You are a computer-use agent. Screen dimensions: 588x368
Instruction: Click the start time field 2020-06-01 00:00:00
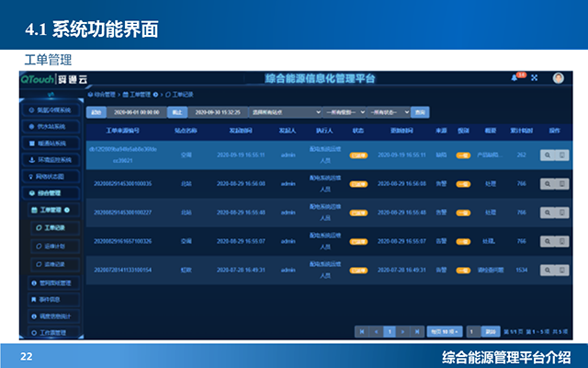137,112
